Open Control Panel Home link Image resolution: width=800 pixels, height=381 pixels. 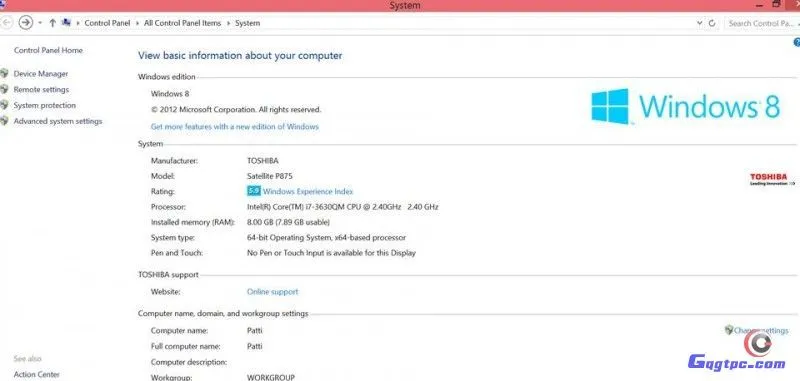tap(48, 50)
